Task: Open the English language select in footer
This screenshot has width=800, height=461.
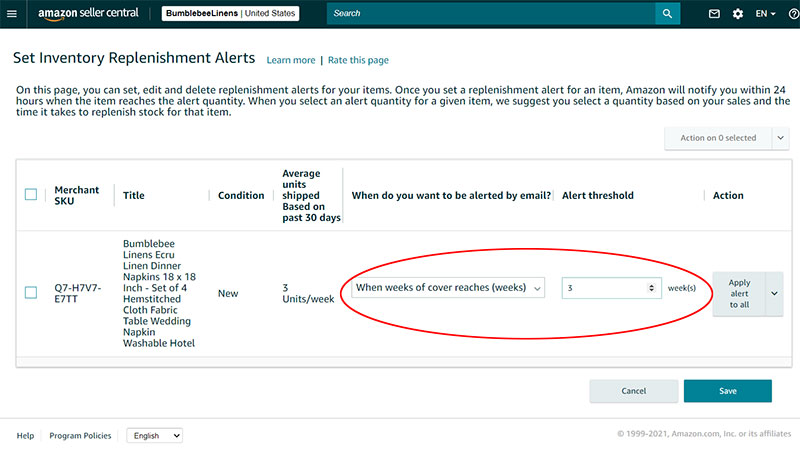Action: [155, 436]
